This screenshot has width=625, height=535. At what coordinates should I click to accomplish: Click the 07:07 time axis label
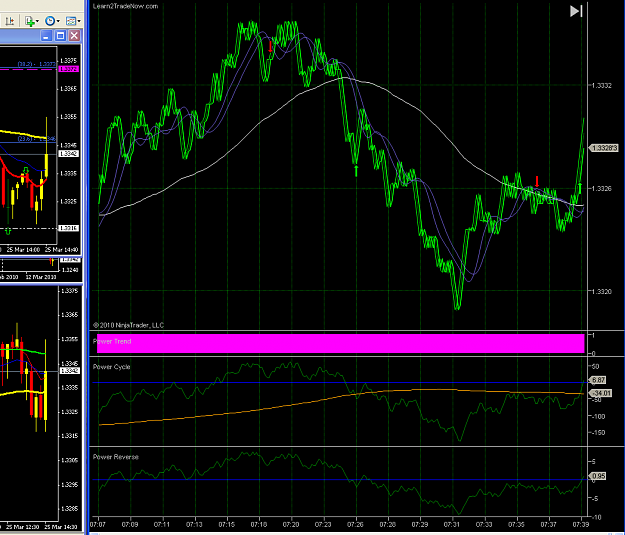pyautogui.click(x=98, y=524)
